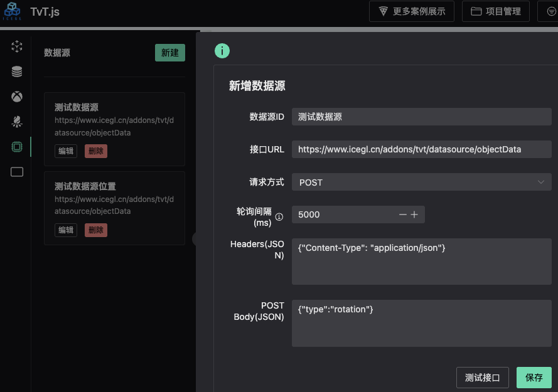
Task: Click the partially hidden filter button at top right
Action: (x=548, y=11)
